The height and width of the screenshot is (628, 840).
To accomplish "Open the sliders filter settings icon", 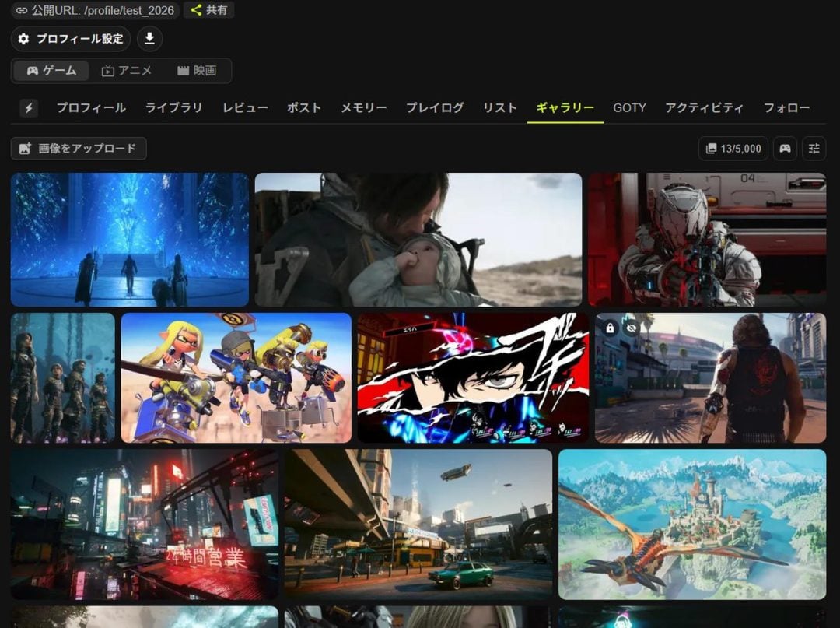I will (814, 149).
